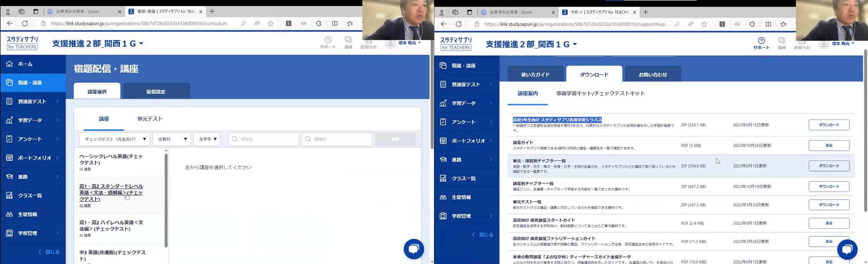Open the お問い合わせ tab
The height and width of the screenshot is (264, 868).
pyautogui.click(x=653, y=74)
